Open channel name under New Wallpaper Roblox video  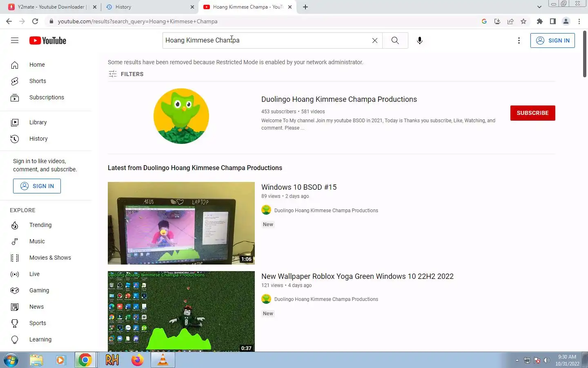click(x=326, y=299)
